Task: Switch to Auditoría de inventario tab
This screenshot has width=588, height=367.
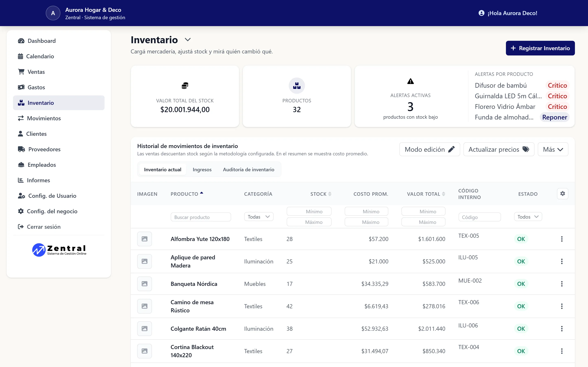Action: [x=248, y=169]
